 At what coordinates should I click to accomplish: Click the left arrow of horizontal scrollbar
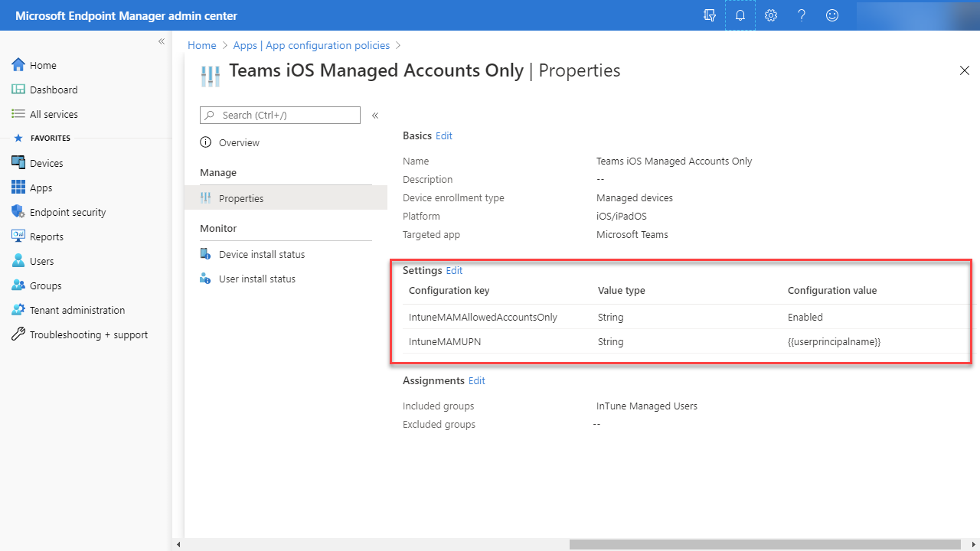tap(178, 544)
